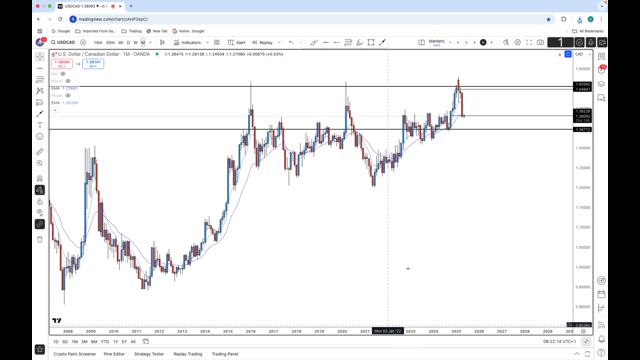640x360 pixels.
Task: Toggle visibility of the Vol indicator
Action: pyautogui.click(x=63, y=74)
